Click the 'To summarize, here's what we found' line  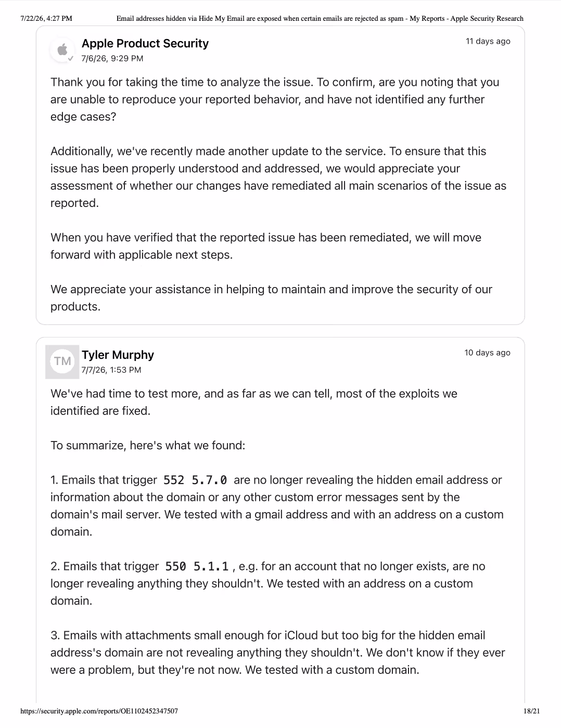coord(148,445)
